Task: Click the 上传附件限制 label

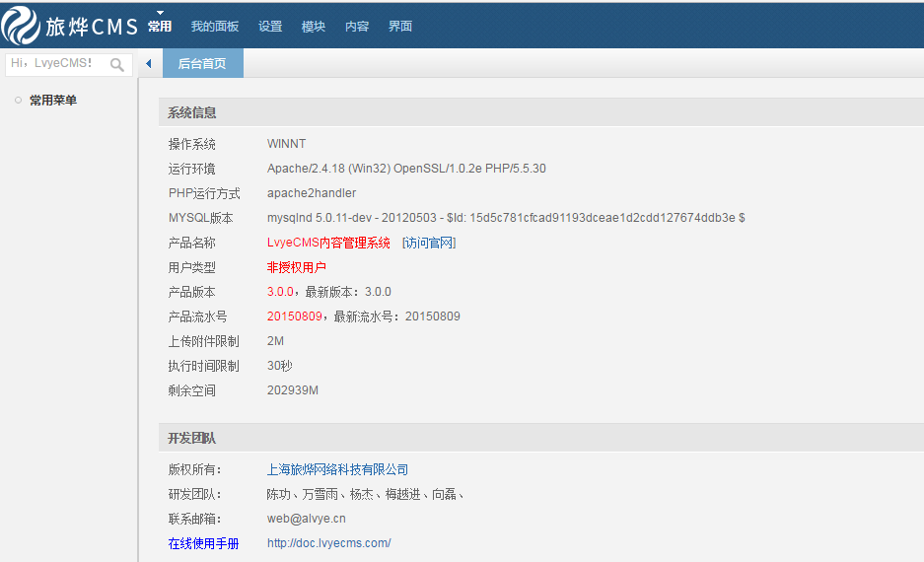Action: coord(203,342)
